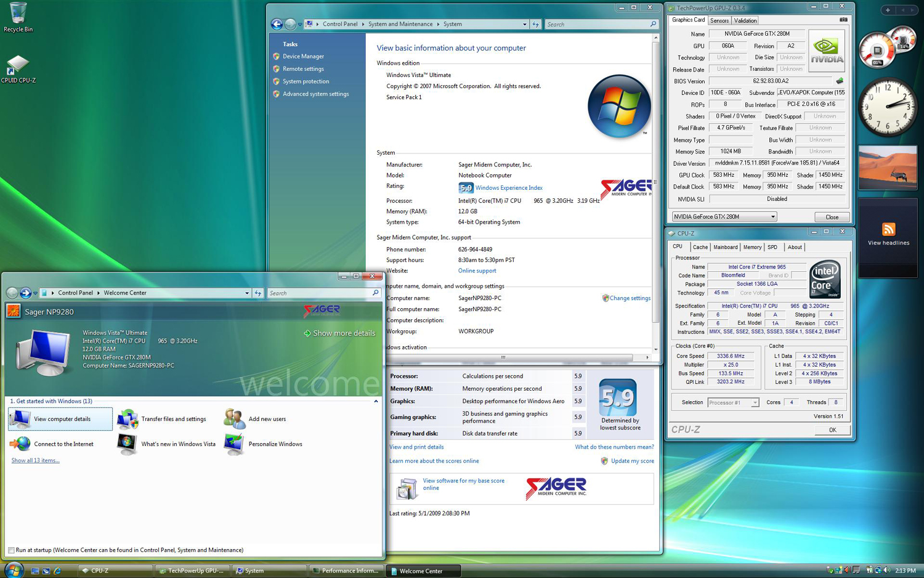924x578 pixels.
Task: Open System protection task link
Action: (x=306, y=81)
